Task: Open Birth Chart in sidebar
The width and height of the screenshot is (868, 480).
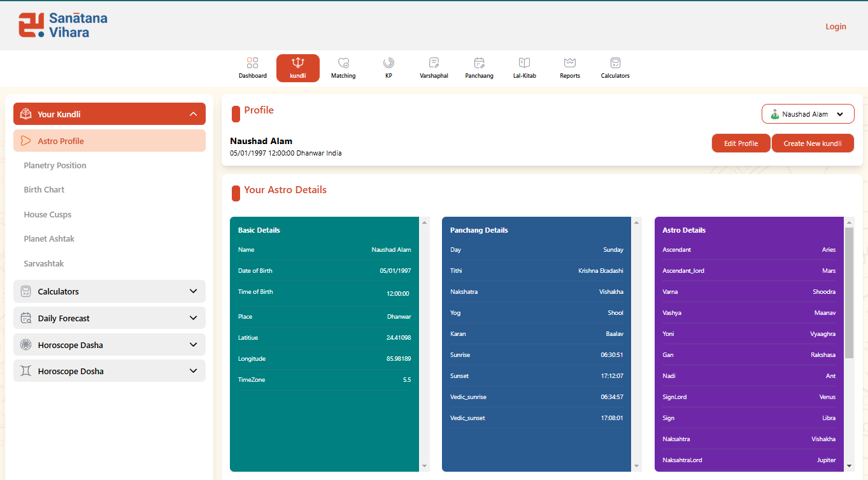Action: tap(44, 189)
